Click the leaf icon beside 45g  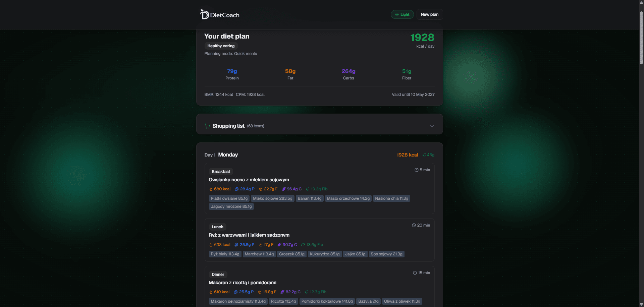pos(424,155)
